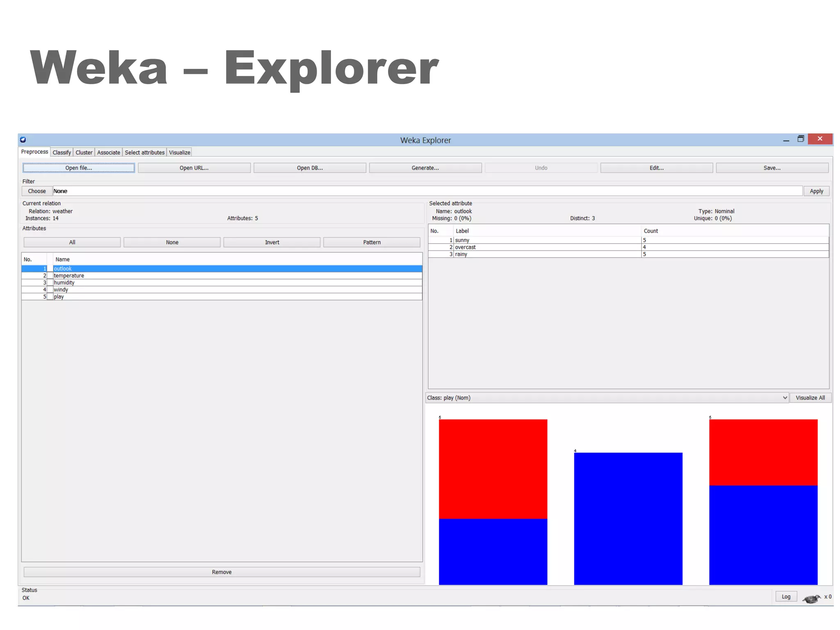This screenshot has height=630, width=840.
Task: Switch to the Visualize tab
Action: [180, 152]
